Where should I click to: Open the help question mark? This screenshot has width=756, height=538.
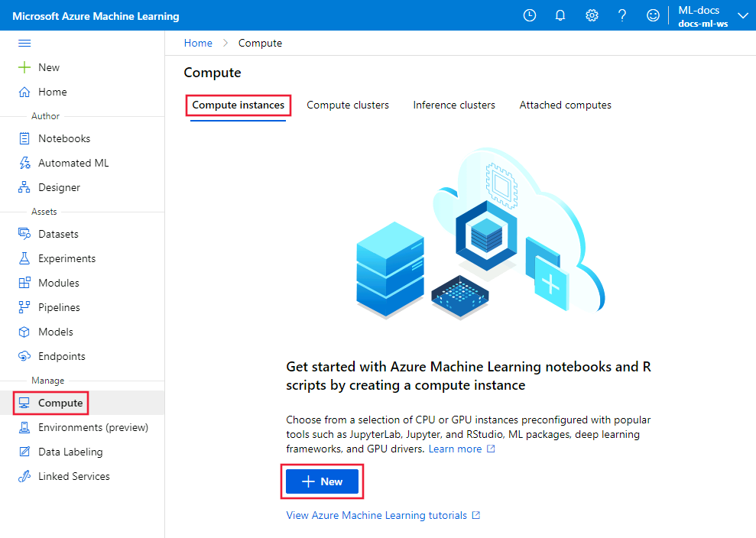(x=621, y=15)
